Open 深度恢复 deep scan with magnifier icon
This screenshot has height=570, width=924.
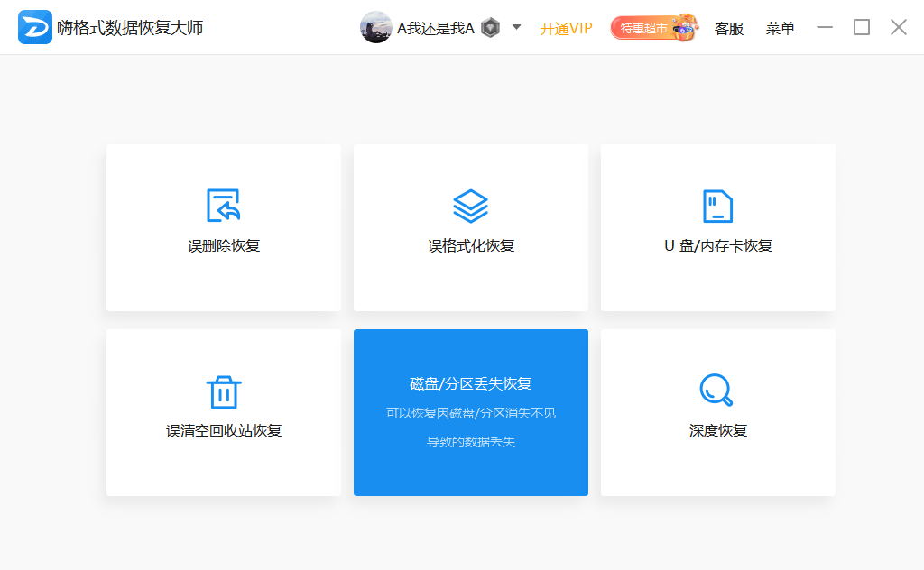click(717, 391)
